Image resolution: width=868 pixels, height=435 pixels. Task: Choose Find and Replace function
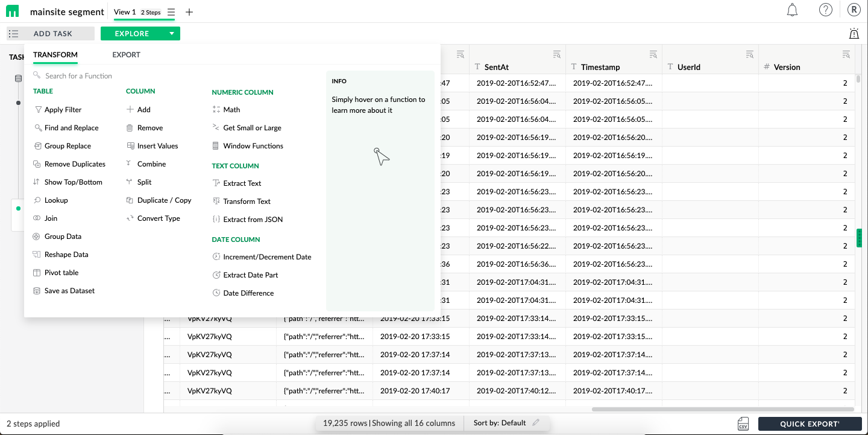(x=66, y=128)
